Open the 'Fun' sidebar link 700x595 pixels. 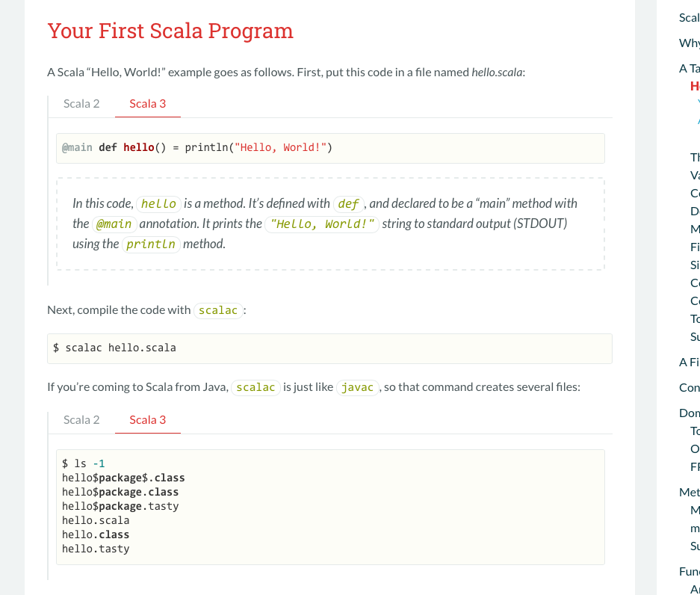690,572
